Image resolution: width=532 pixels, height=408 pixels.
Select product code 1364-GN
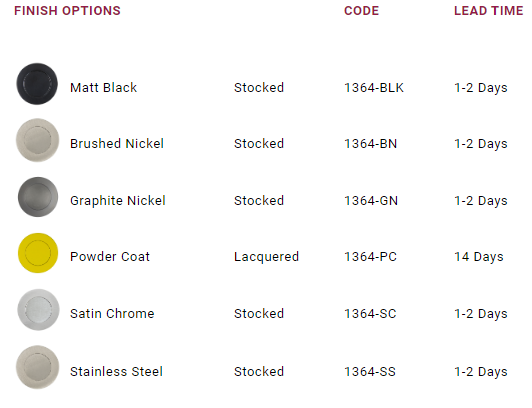(x=371, y=200)
